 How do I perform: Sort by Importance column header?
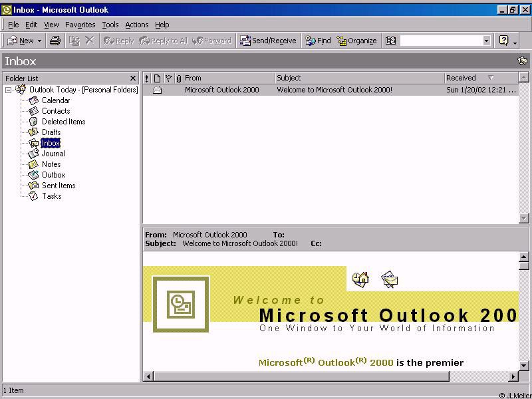coord(146,78)
